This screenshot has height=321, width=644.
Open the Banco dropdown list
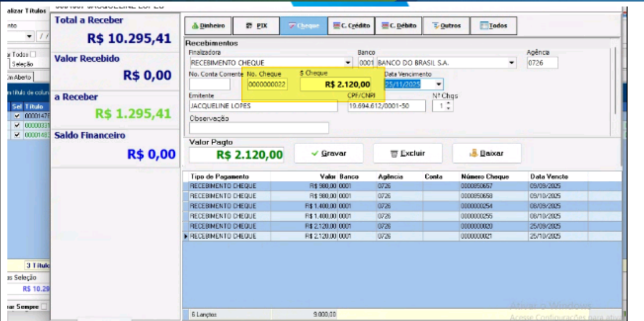pyautogui.click(x=511, y=63)
